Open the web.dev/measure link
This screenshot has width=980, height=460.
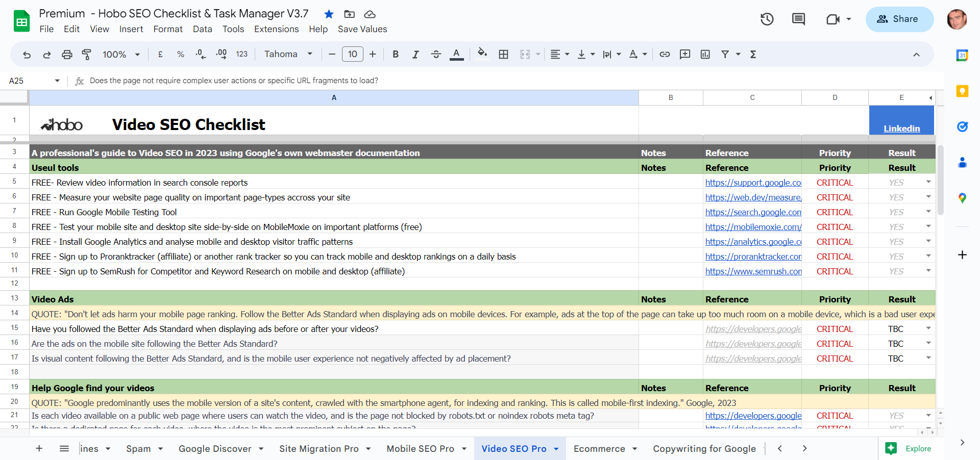pyautogui.click(x=753, y=197)
